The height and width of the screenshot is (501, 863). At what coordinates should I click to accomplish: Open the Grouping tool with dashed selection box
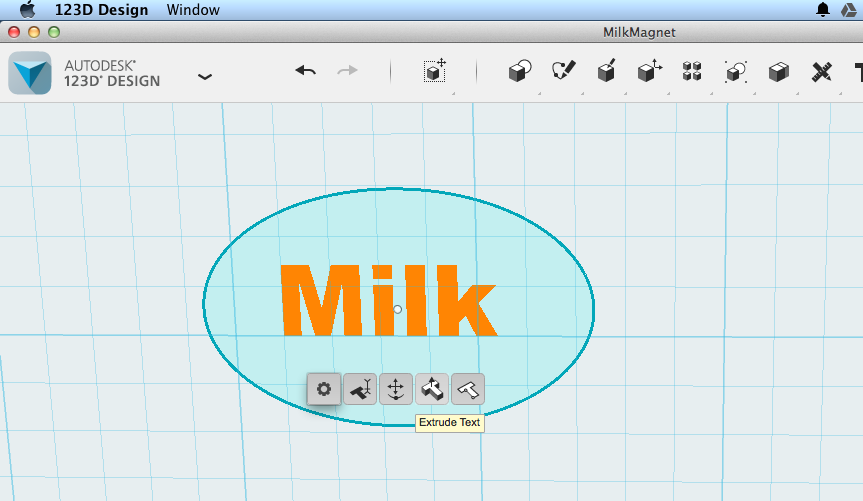[735, 72]
